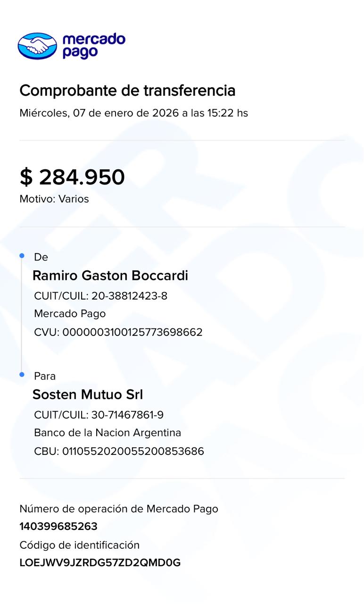Image resolution: width=364 pixels, height=604 pixels.
Task: Click the mercado pago wordmark text
Action: (94, 46)
